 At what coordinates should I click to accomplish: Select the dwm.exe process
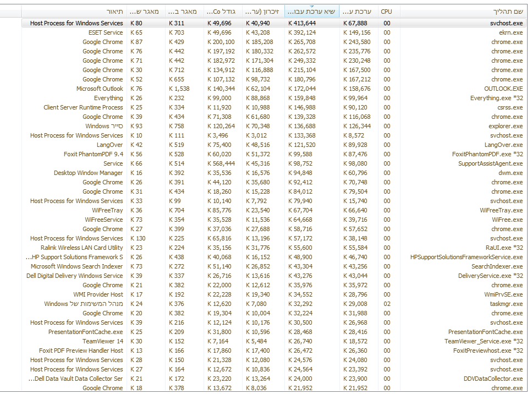coord(511,173)
